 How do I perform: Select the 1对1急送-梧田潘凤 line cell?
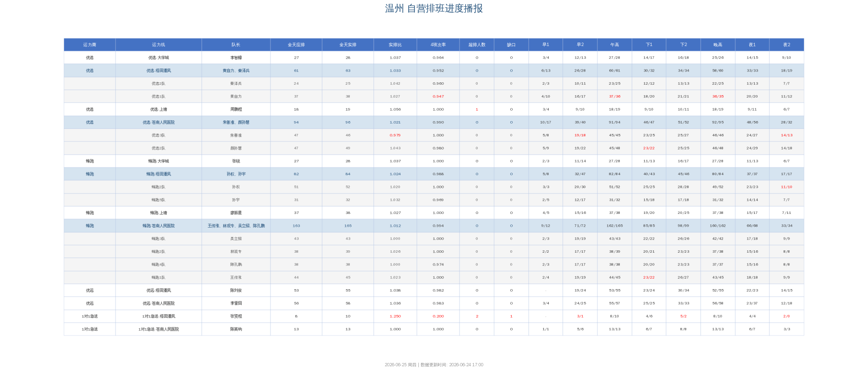click(x=158, y=316)
